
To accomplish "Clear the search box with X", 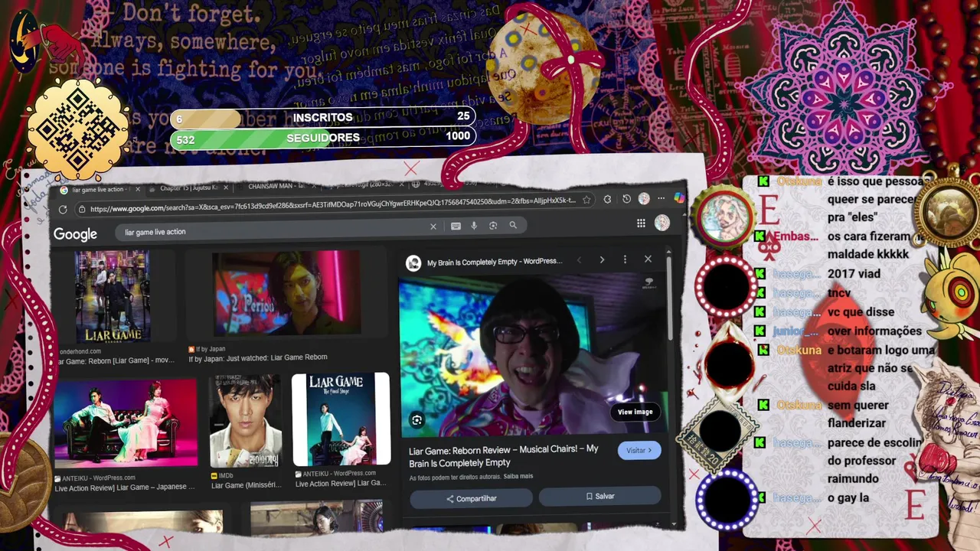I will click(433, 226).
